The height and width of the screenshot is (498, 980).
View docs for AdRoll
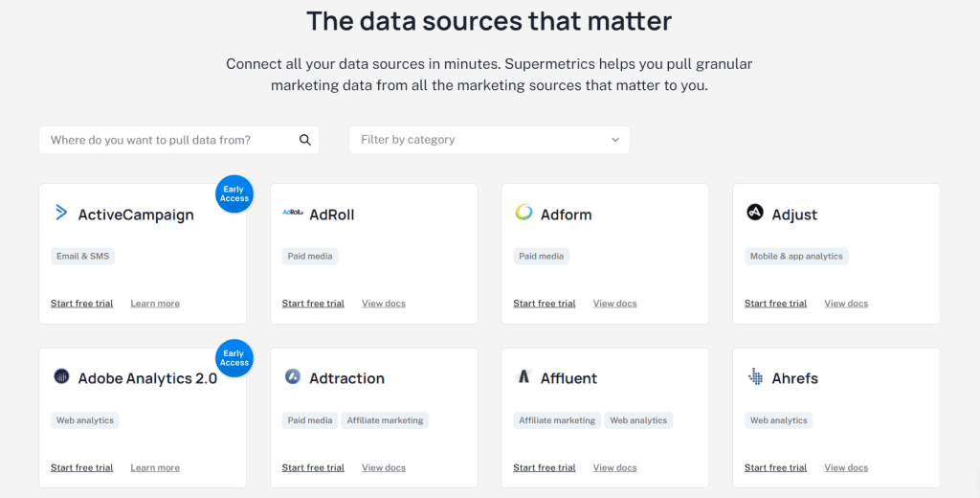pyautogui.click(x=384, y=304)
